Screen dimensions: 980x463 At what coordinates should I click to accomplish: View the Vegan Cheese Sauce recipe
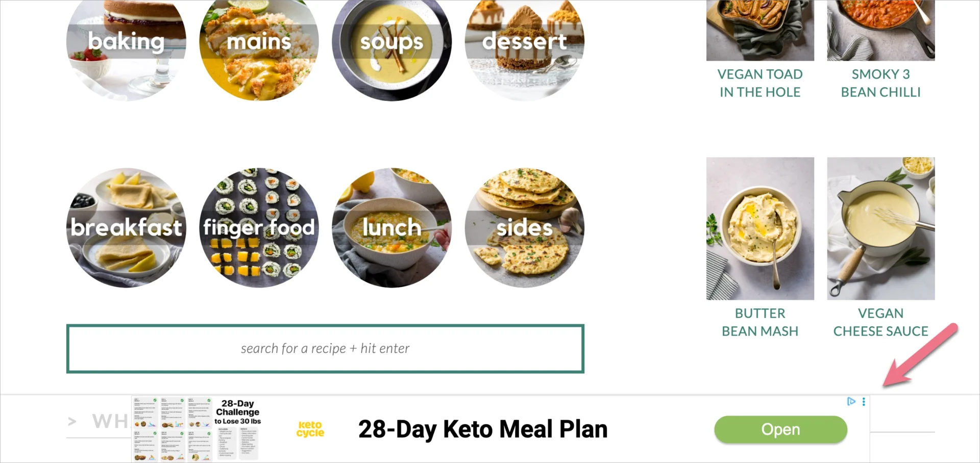pos(880,322)
